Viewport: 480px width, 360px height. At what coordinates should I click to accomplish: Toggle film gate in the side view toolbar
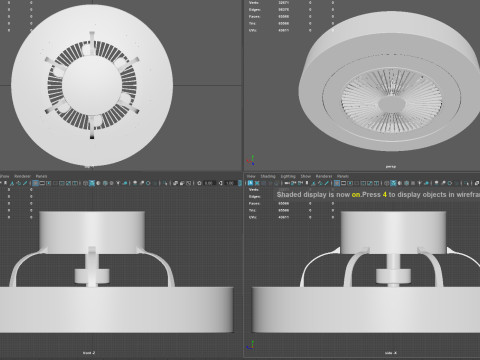[343, 183]
